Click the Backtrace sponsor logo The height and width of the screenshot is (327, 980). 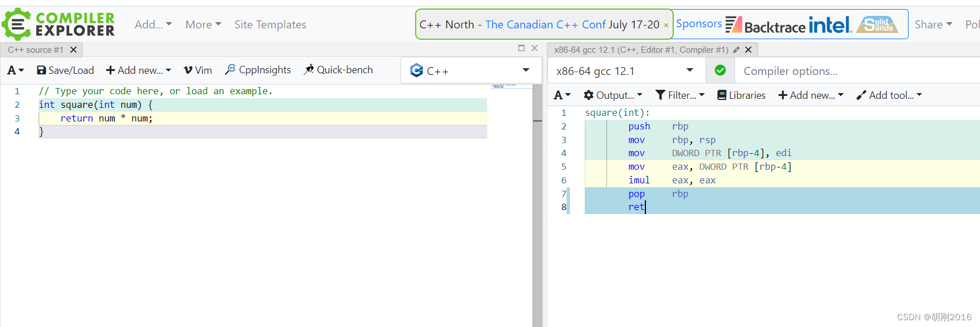[x=765, y=25]
